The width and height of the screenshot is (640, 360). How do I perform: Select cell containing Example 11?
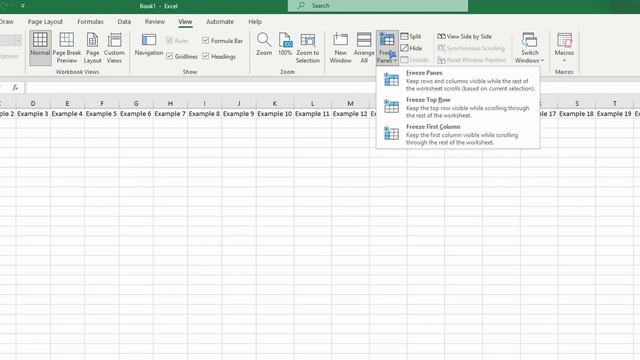pos(312,114)
